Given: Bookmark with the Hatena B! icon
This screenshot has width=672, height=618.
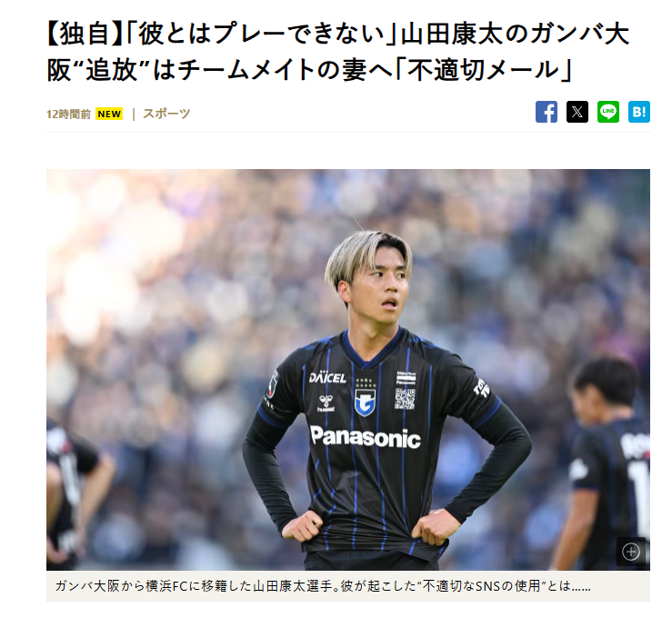Looking at the screenshot, I should point(638,112).
